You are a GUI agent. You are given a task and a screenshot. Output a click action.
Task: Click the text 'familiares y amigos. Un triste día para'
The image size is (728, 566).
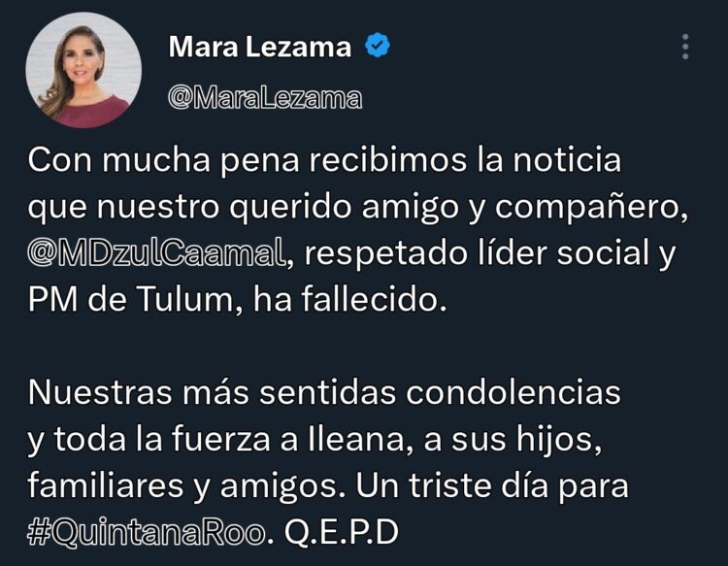(x=328, y=485)
